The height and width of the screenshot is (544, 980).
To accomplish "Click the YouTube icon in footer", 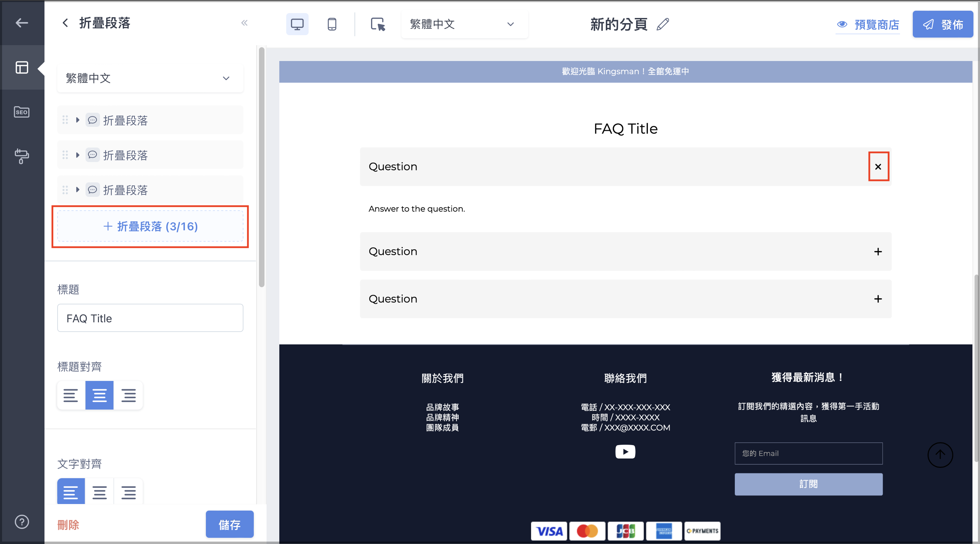I will click(x=625, y=452).
